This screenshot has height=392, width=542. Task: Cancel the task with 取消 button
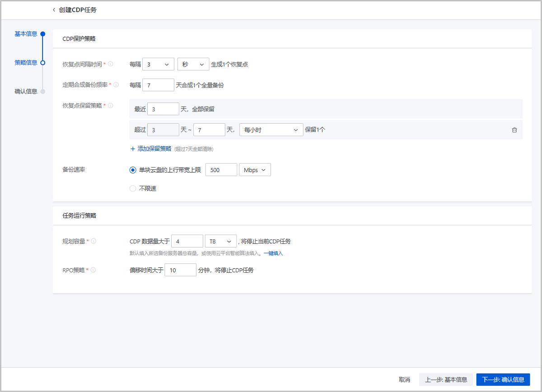404,379
